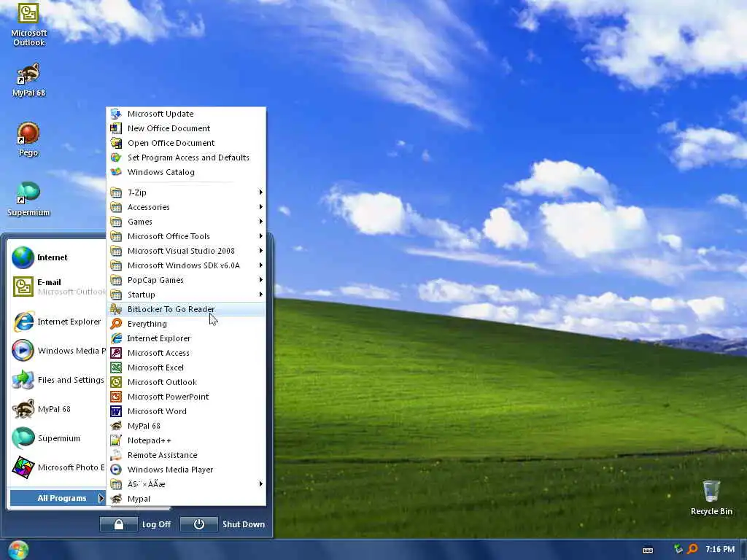
Task: Open the keyboard icon in system tray
Action: pos(648,550)
